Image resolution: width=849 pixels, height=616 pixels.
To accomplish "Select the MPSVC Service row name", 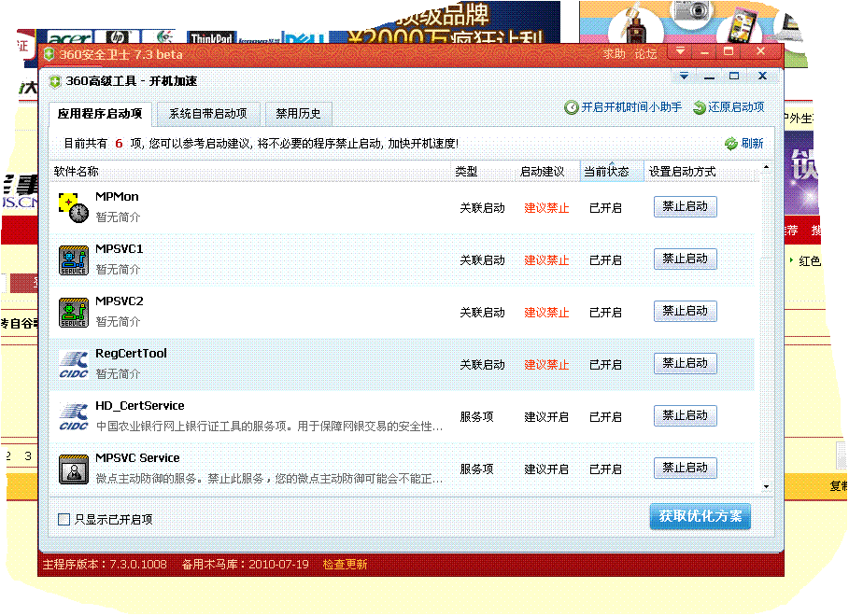I will point(137,458).
